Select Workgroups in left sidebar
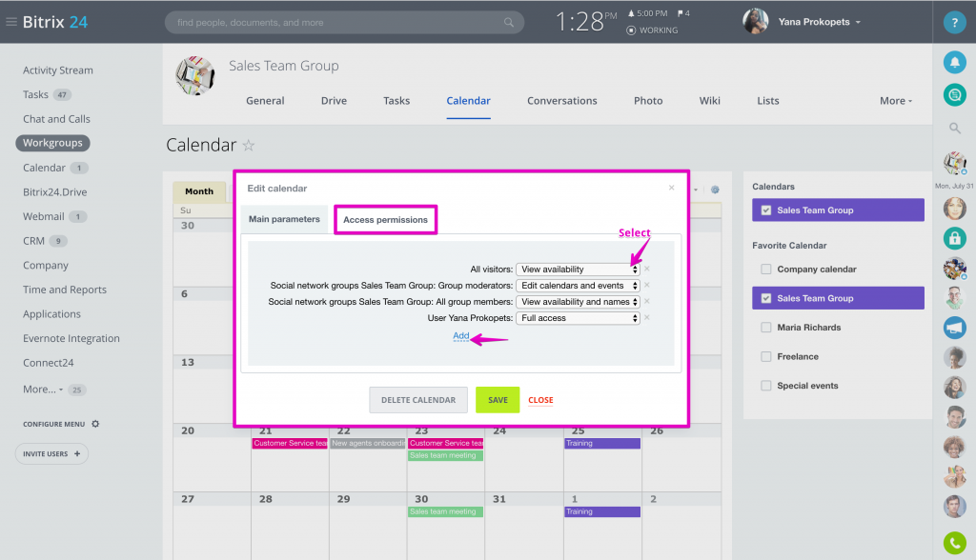This screenshot has width=976, height=560. [53, 143]
